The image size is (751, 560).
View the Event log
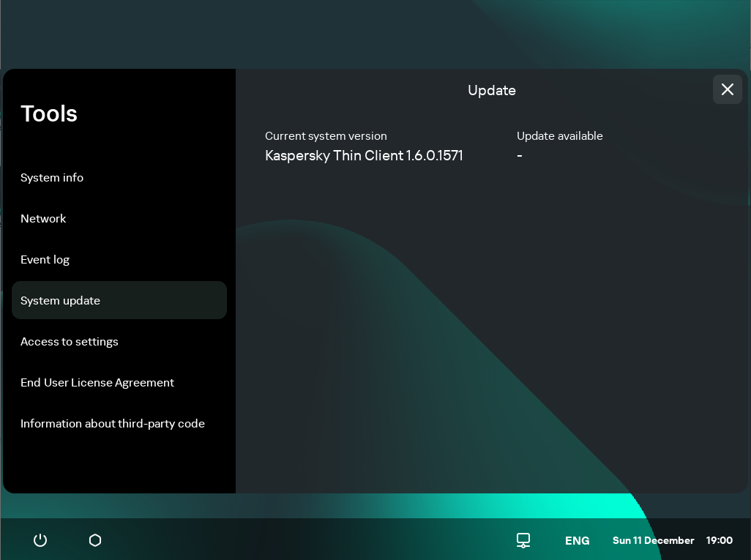pos(45,259)
